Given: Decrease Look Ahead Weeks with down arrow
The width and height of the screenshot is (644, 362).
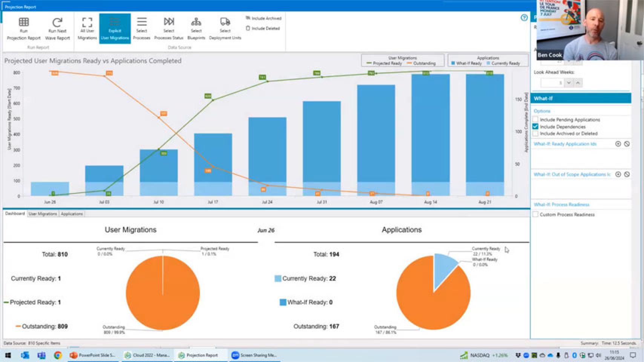Looking at the screenshot, I should click(569, 83).
